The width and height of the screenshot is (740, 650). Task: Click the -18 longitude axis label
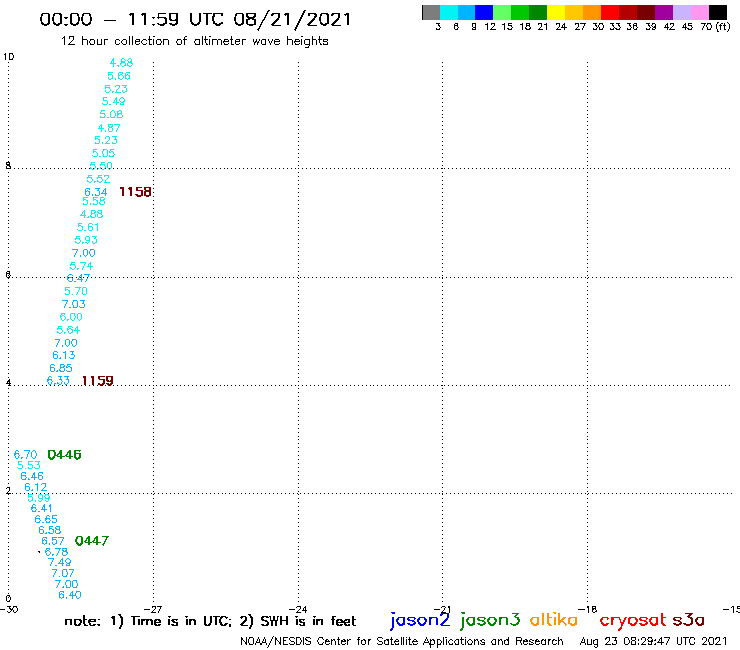[x=588, y=609]
